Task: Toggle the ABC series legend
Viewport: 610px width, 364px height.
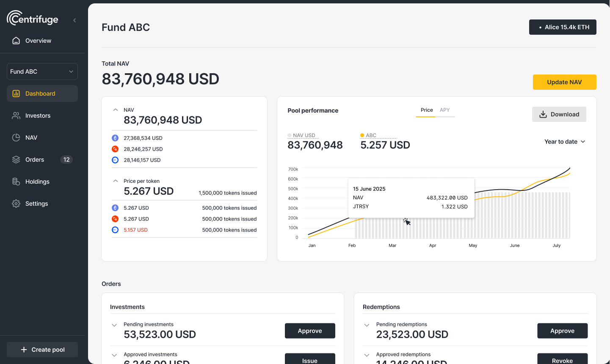Action: 370,135
